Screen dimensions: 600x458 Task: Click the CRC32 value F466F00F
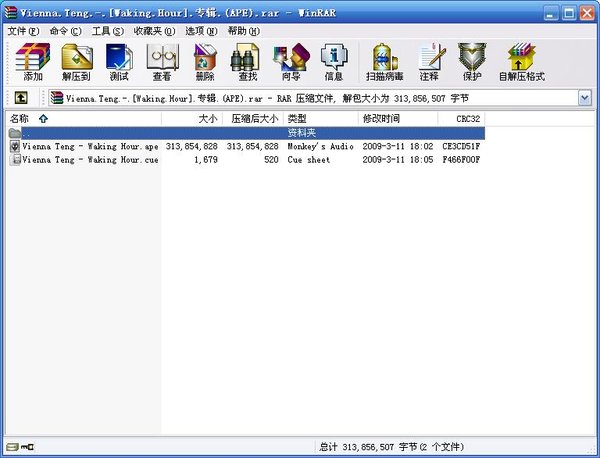coord(461,160)
